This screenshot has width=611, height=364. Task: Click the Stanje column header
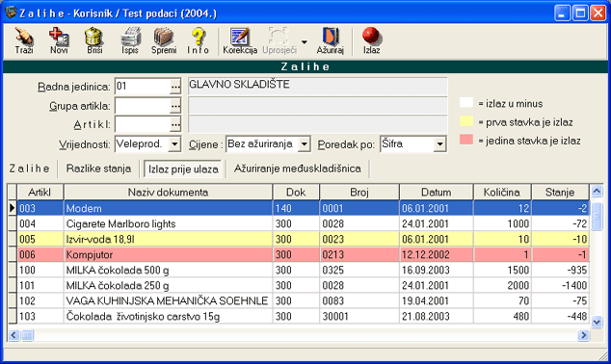coord(560,193)
